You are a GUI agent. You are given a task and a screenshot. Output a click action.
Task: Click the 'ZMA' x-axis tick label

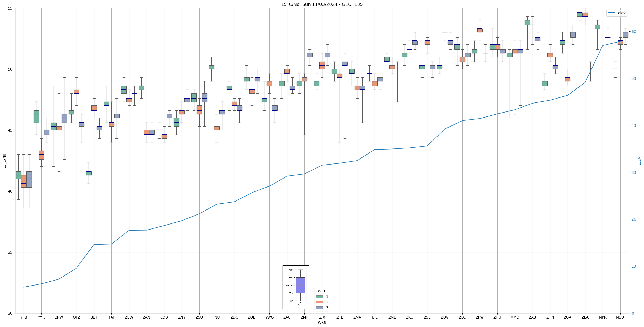[357, 317]
